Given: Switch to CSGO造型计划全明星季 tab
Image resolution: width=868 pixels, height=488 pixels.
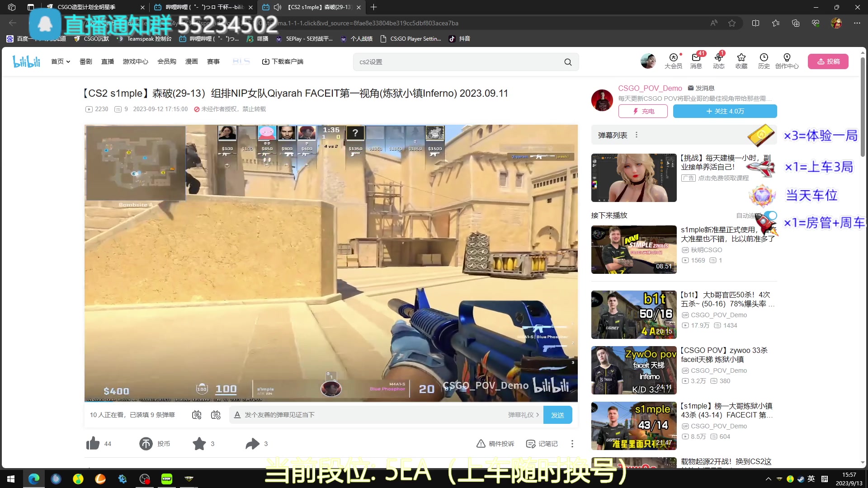Looking at the screenshot, I should (x=95, y=7).
